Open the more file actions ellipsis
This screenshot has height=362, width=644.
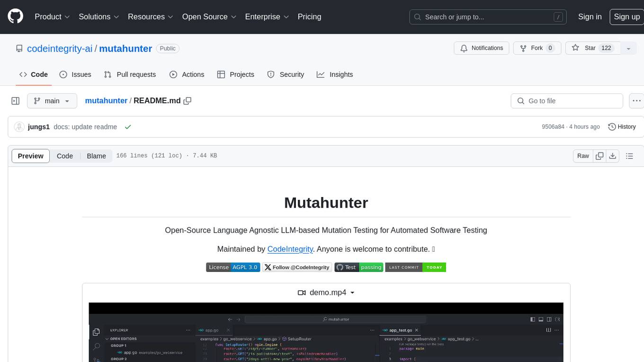pyautogui.click(x=636, y=101)
